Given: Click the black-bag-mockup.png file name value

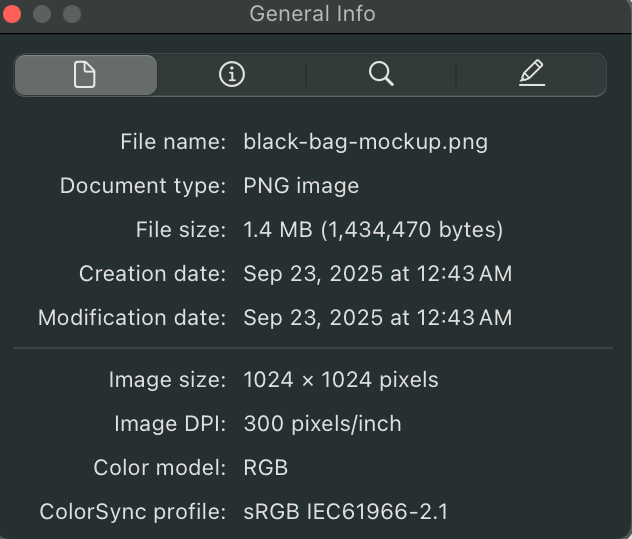Looking at the screenshot, I should click(365, 142).
